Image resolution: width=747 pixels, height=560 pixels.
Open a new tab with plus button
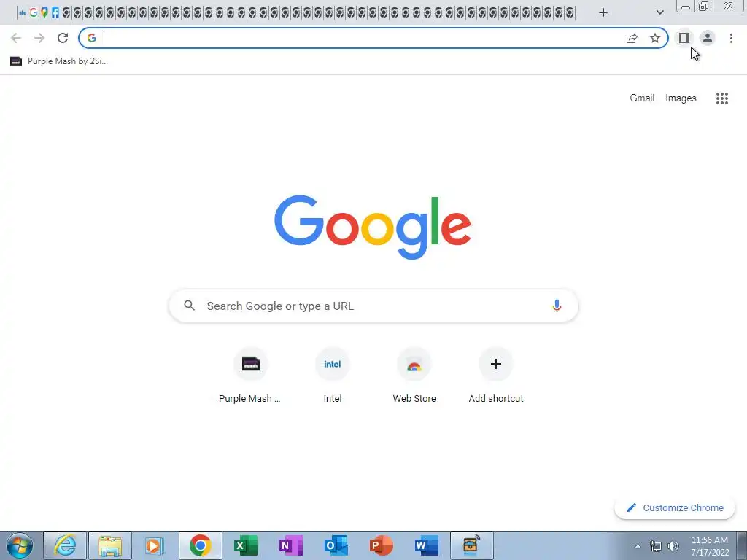click(x=603, y=12)
